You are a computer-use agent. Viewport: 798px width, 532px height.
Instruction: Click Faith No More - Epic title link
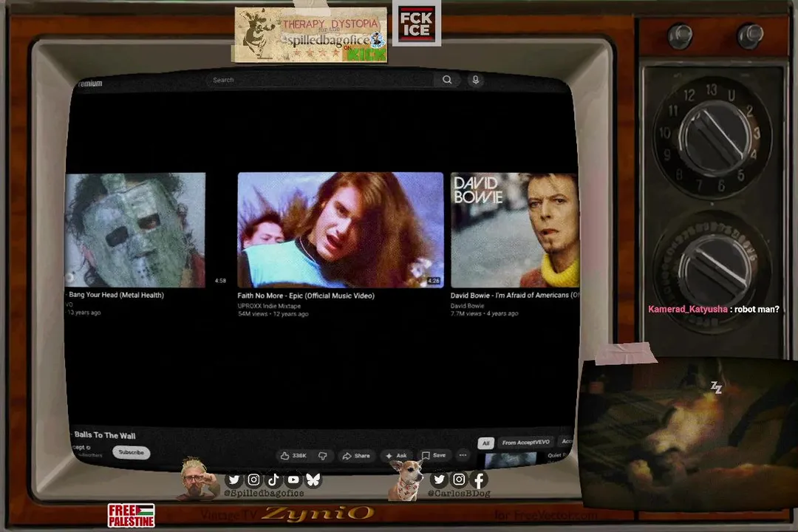tap(306, 296)
